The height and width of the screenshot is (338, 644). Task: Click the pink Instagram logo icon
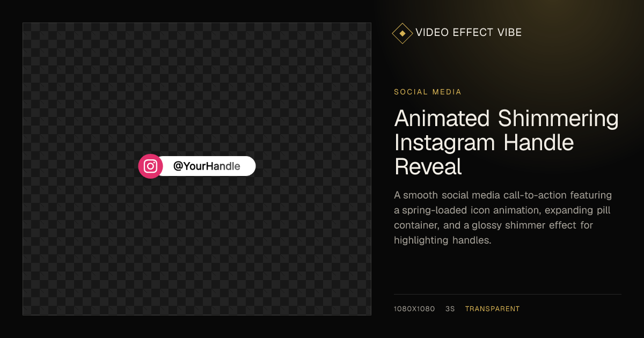(150, 166)
